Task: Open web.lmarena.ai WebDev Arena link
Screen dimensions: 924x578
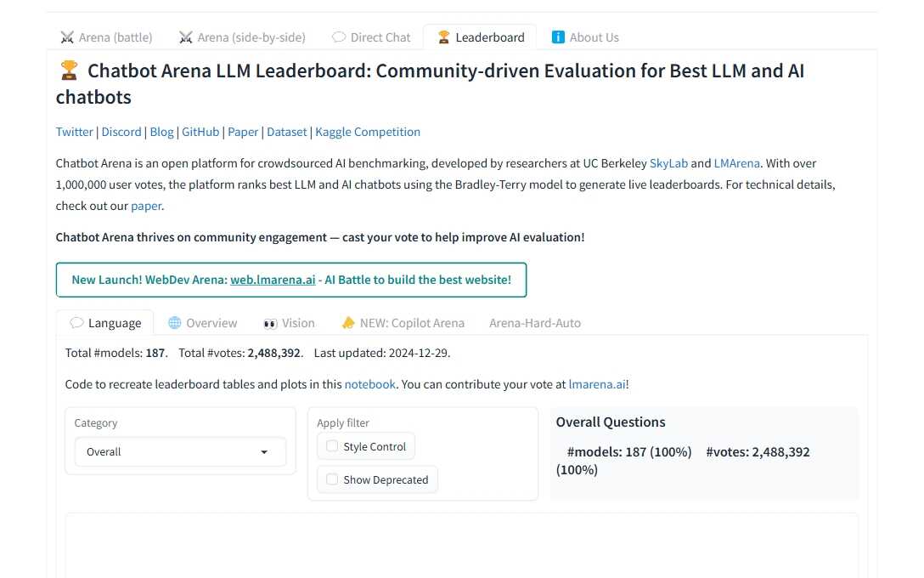Action: (x=273, y=280)
